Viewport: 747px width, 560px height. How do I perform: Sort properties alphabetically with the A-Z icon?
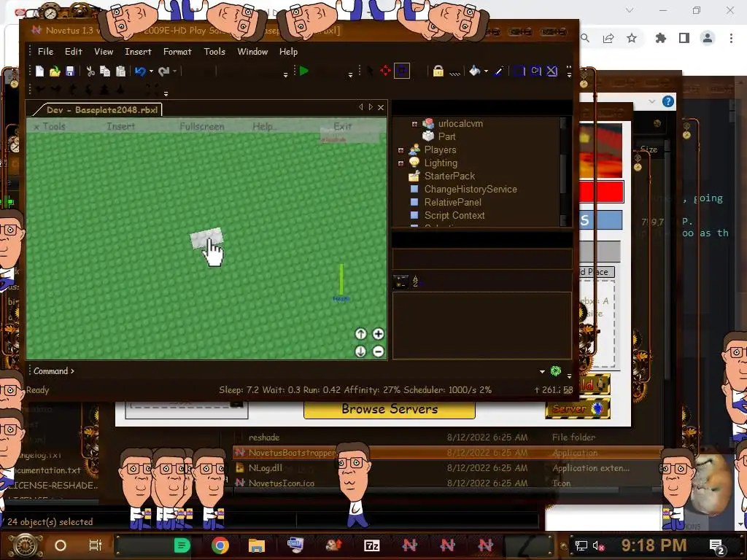pos(416,281)
